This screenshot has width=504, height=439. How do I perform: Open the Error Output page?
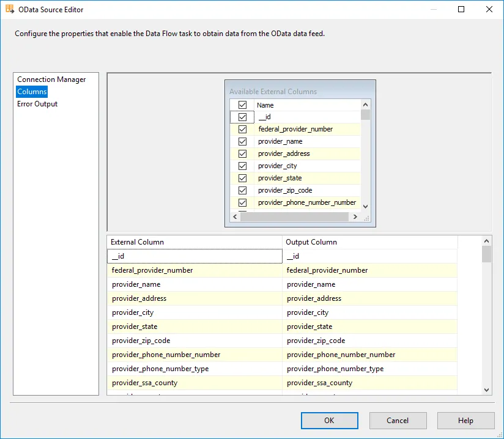tap(37, 104)
